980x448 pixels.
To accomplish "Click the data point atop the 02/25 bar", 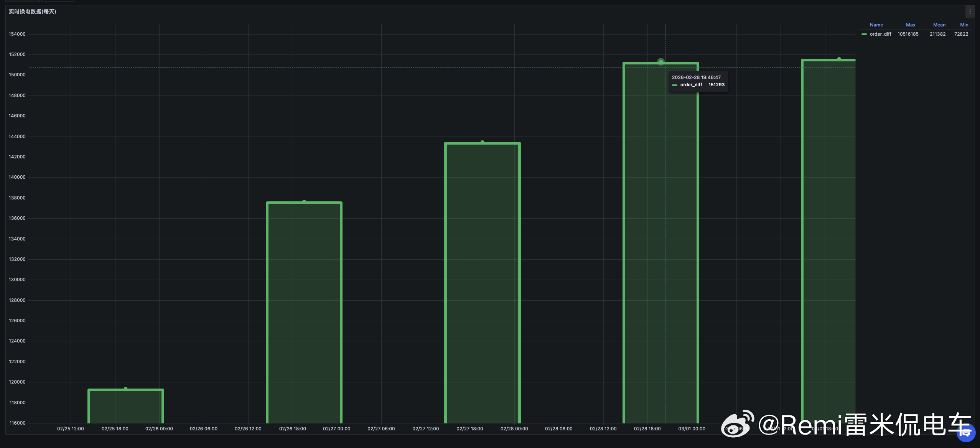I will [x=126, y=389].
